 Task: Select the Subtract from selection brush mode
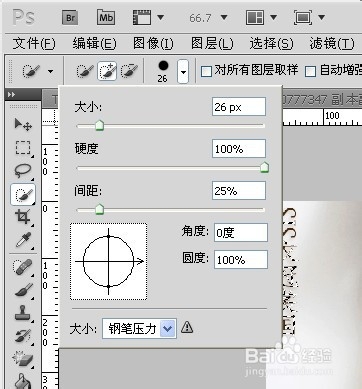(129, 71)
